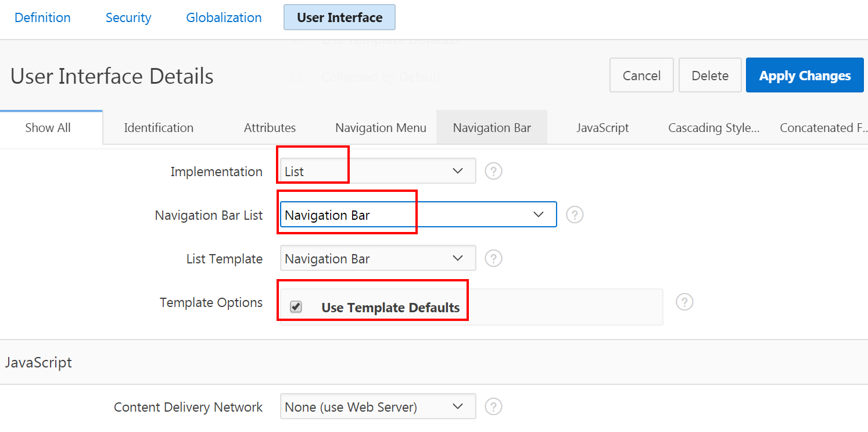Screen dimensions: 868x432
Task: Open the Security tab
Action: click(x=128, y=17)
